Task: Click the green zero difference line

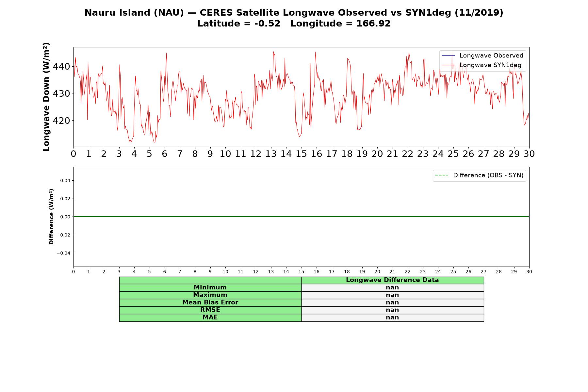Action: tap(301, 217)
